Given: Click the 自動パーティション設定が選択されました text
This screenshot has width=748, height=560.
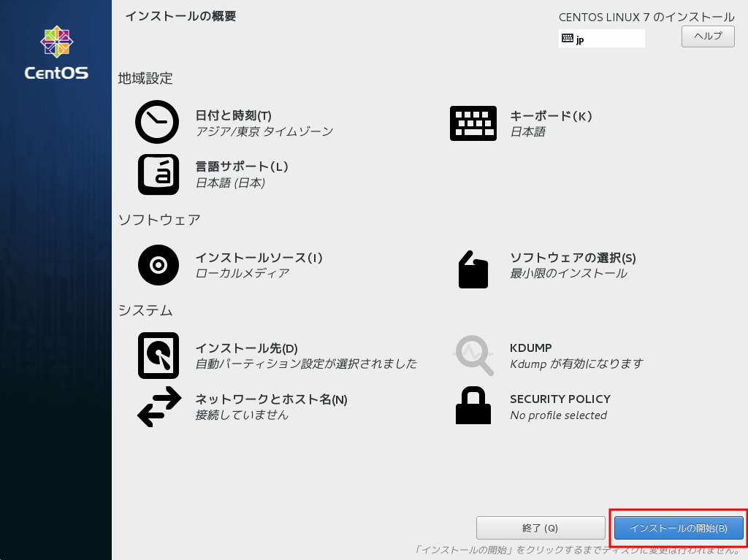Looking at the screenshot, I should 306,364.
